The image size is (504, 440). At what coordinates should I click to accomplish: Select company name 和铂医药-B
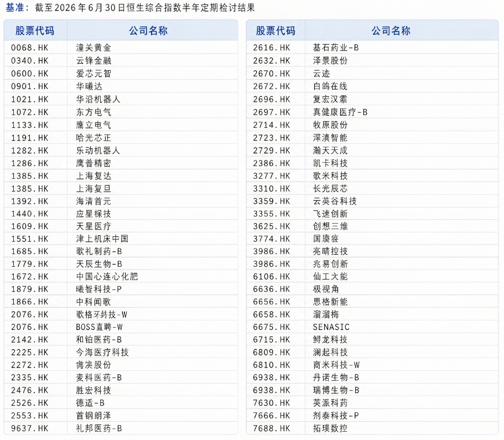point(99,340)
